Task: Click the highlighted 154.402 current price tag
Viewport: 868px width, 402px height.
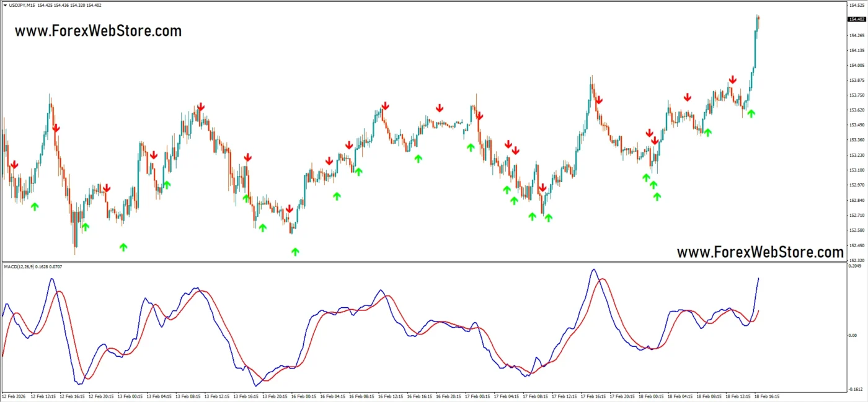Action: 856,19
